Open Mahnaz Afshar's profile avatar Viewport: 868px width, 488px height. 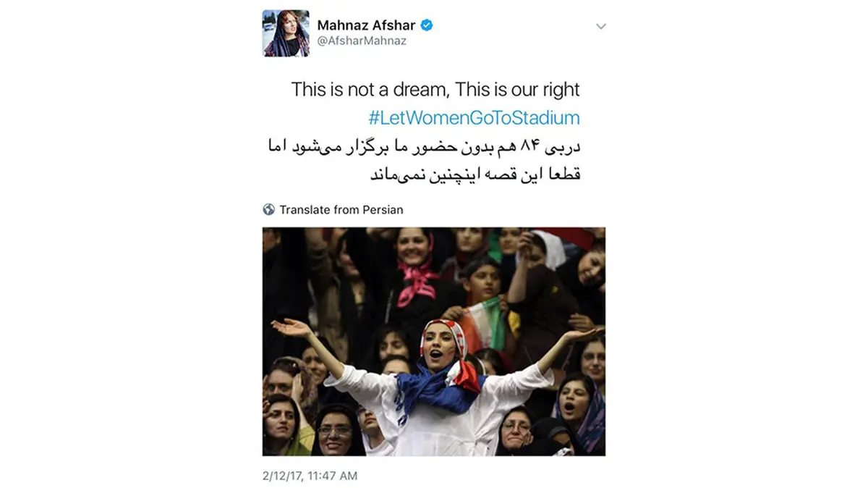coord(286,33)
